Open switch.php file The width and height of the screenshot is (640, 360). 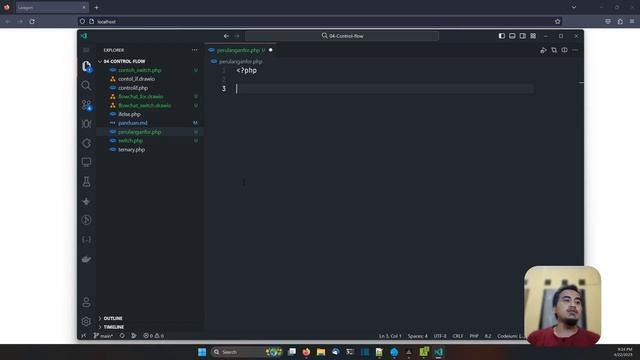pos(131,140)
